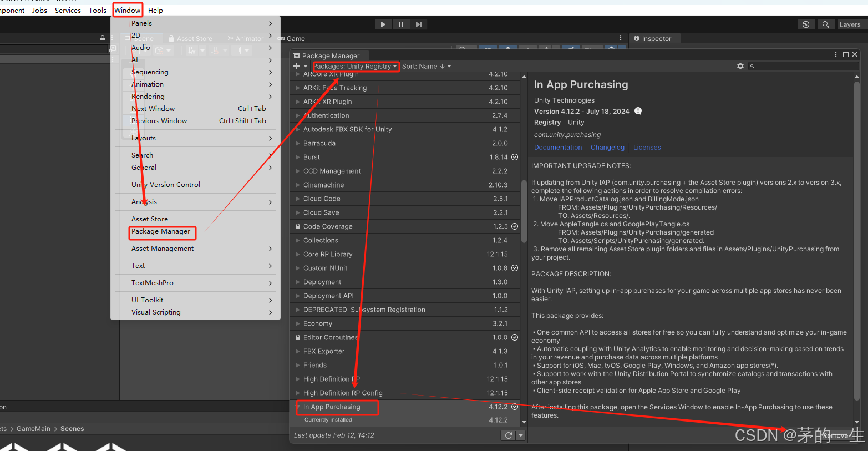Click Code Coverage installed checkmark icon
The image size is (868, 451).
point(515,226)
